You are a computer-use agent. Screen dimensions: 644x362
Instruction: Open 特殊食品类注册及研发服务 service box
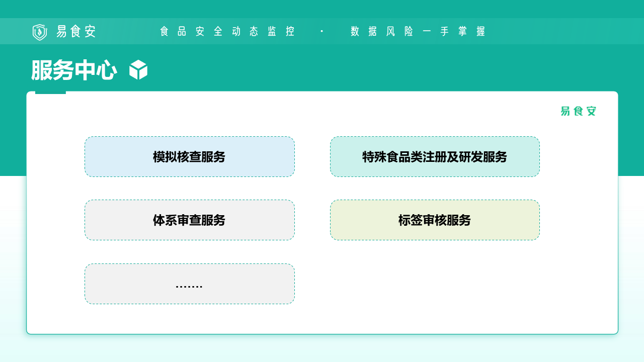[435, 157]
